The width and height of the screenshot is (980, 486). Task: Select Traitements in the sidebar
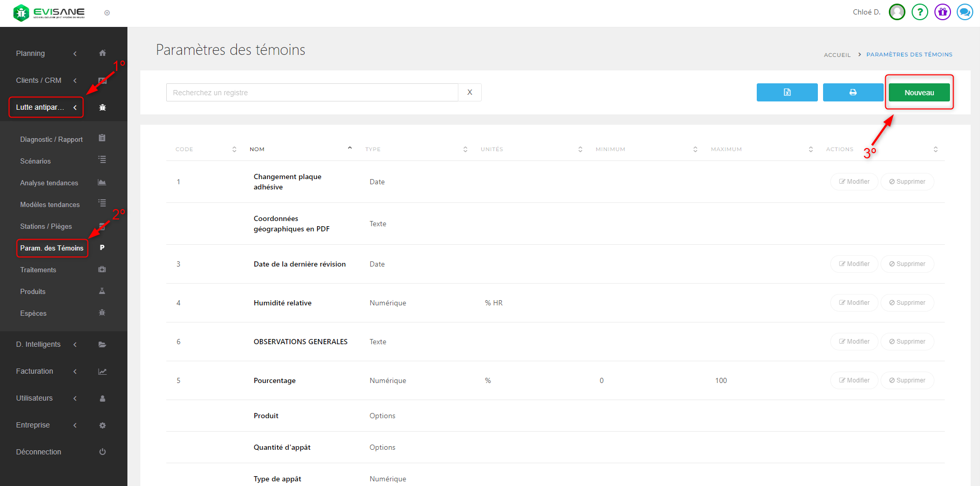pos(38,270)
